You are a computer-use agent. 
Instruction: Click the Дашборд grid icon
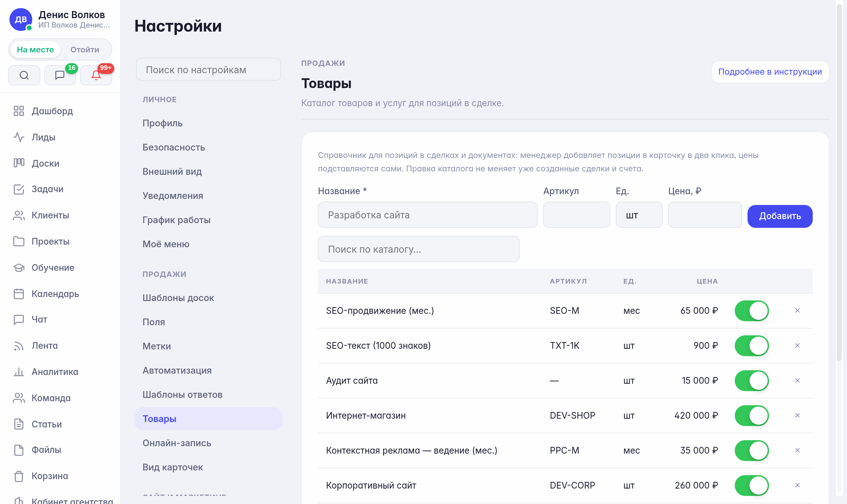tap(19, 111)
